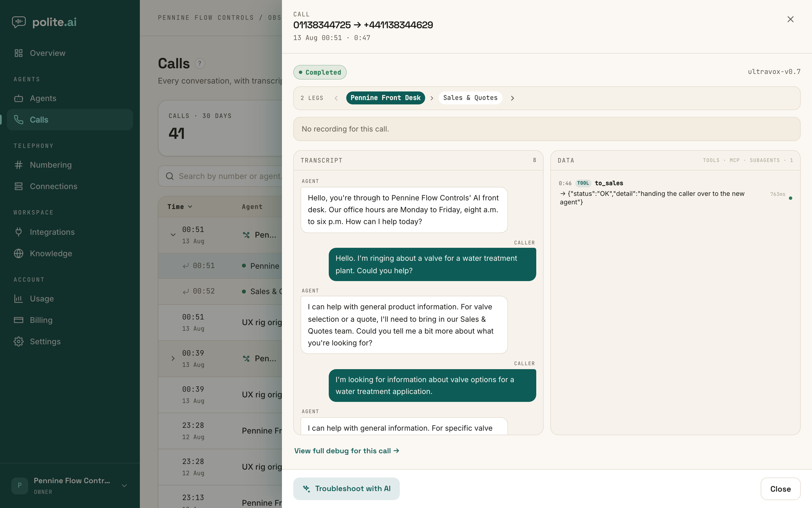The image size is (812, 508).
Task: Go to previous call leg chevron
Action: coord(336,98)
